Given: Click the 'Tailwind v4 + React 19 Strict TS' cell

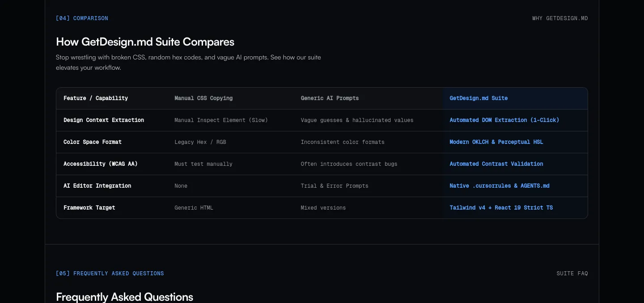Looking at the screenshot, I should point(501,208).
